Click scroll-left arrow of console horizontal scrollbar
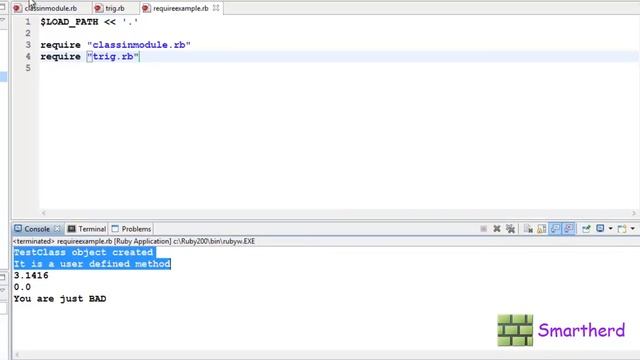640x360 pixels. click(x=17, y=354)
